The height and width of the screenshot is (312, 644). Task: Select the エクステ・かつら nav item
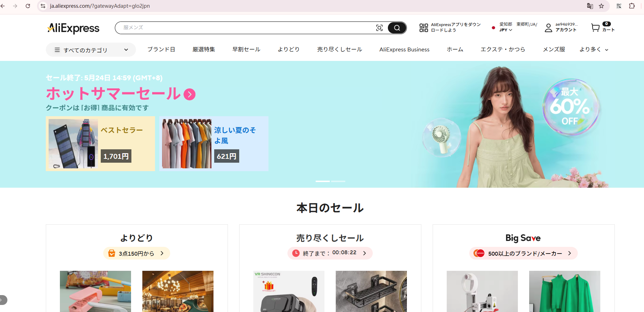coord(503,49)
